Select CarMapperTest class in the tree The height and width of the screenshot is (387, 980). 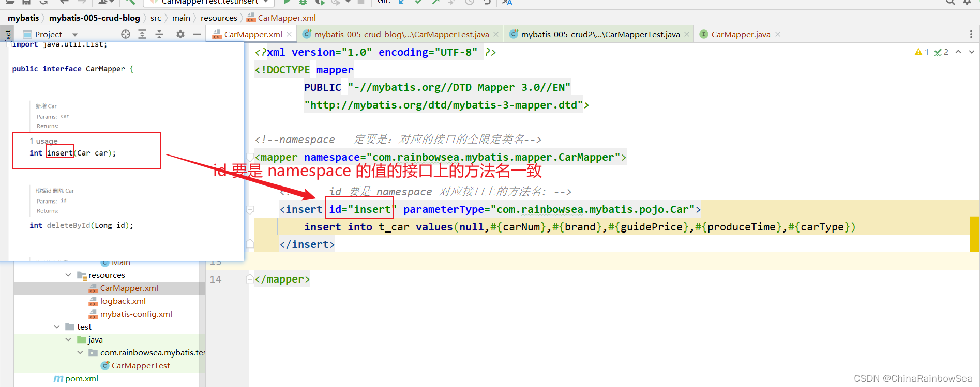pos(141,365)
